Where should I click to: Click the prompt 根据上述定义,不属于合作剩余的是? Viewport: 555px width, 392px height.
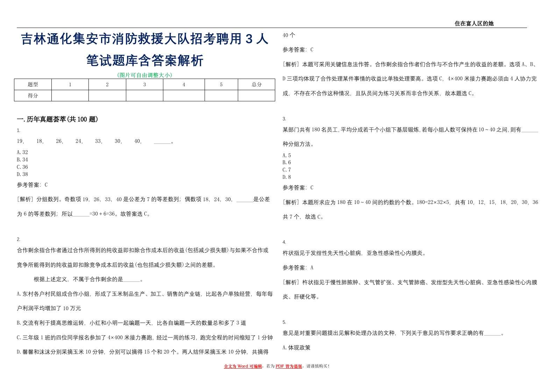[88, 279]
